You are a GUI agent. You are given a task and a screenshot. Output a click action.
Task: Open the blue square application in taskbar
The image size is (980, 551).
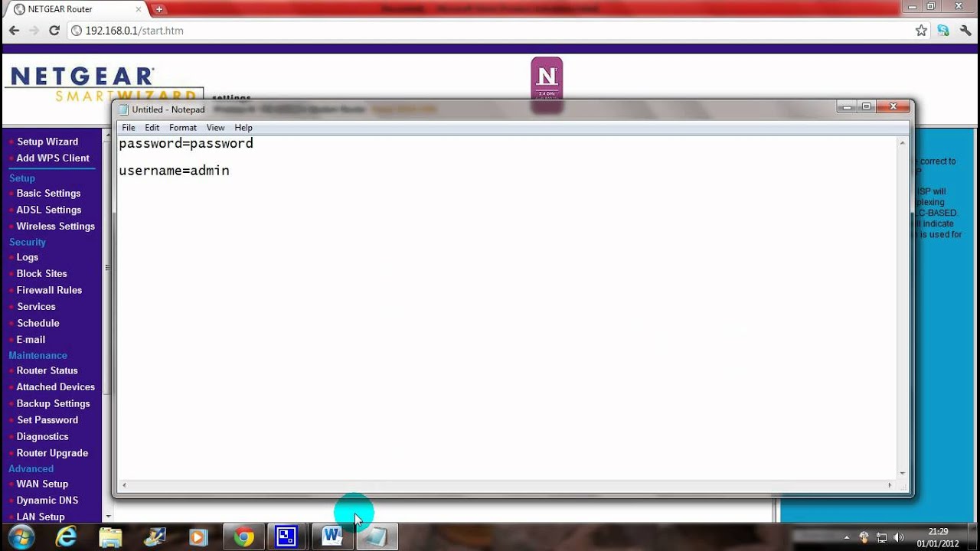287,537
